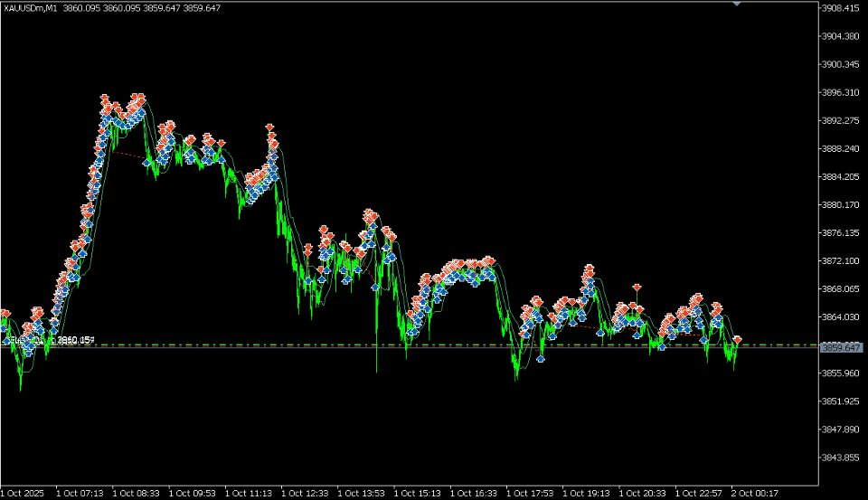Click time axis label 1 Oct 20:33
Image resolution: width=868 pixels, height=500 pixels.
click(x=643, y=494)
